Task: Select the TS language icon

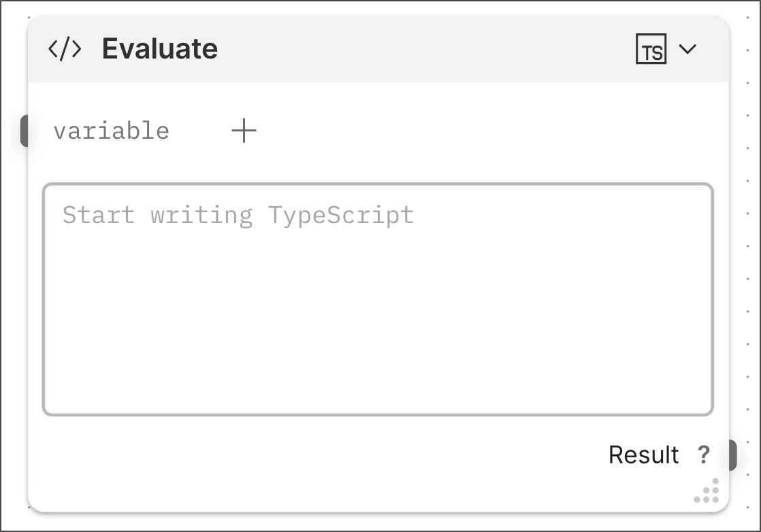Action: click(651, 50)
